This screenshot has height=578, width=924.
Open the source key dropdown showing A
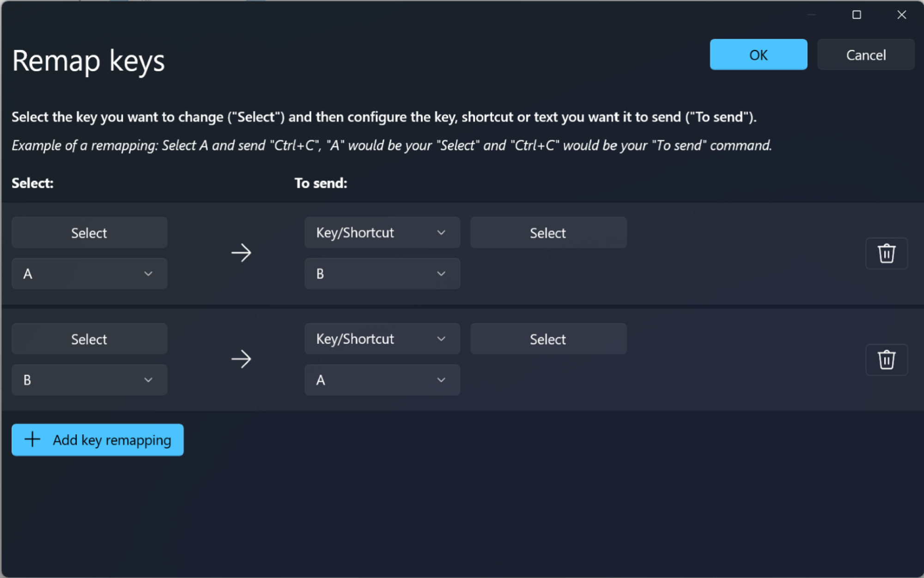pyautogui.click(x=89, y=273)
